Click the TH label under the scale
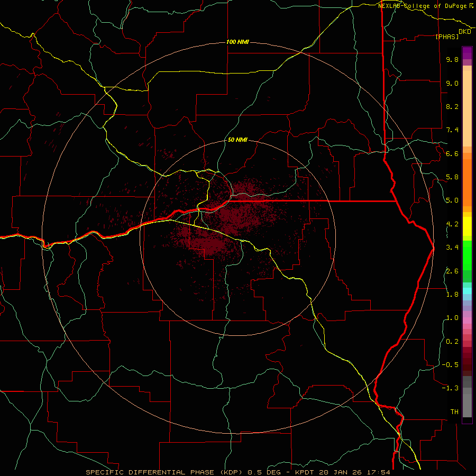476x476 pixels. coord(454,412)
